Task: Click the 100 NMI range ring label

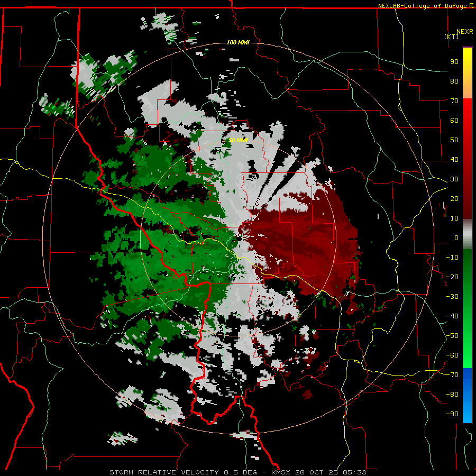Action: (239, 42)
